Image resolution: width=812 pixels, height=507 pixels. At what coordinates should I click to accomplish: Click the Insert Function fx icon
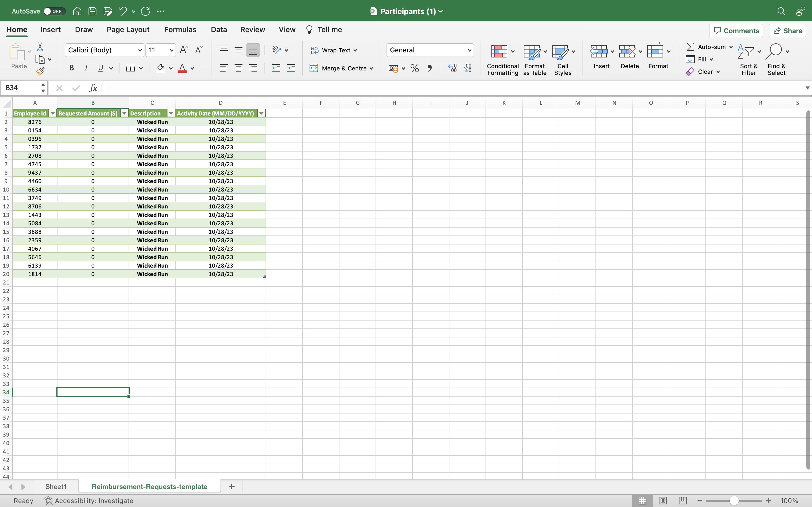coord(93,88)
